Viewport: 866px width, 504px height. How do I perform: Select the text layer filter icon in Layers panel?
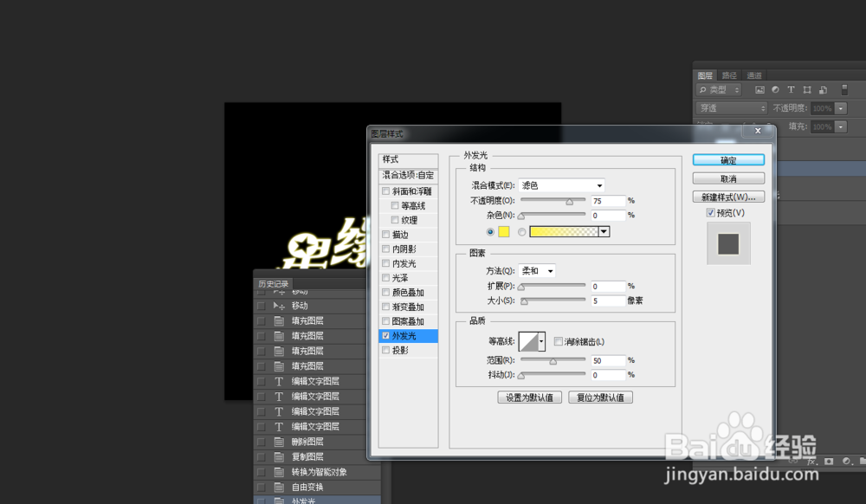(791, 89)
